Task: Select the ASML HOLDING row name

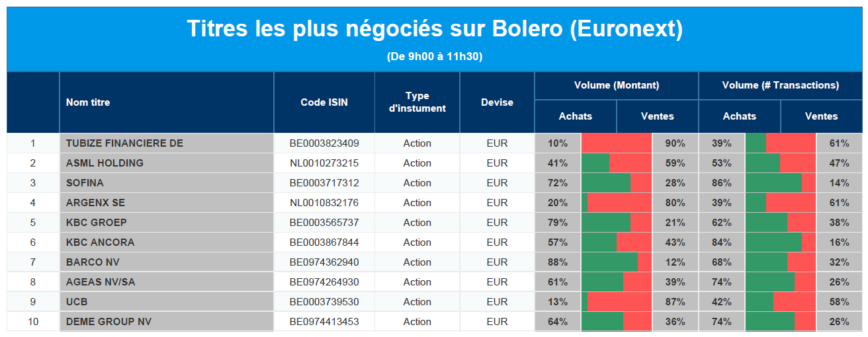Action: [105, 163]
